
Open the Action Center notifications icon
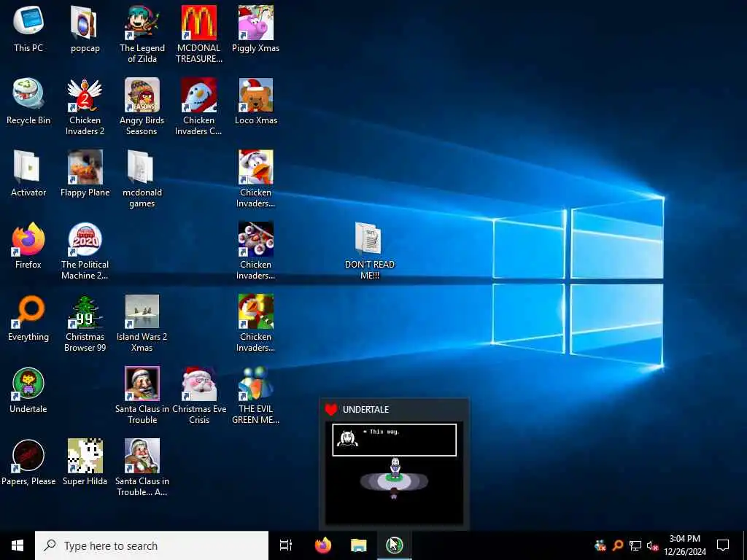pos(723,545)
